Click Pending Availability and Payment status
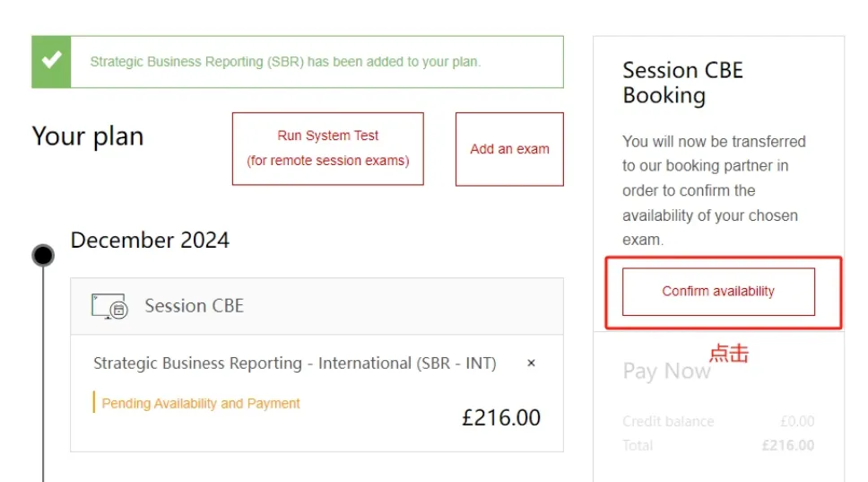868x482 pixels. [x=200, y=403]
